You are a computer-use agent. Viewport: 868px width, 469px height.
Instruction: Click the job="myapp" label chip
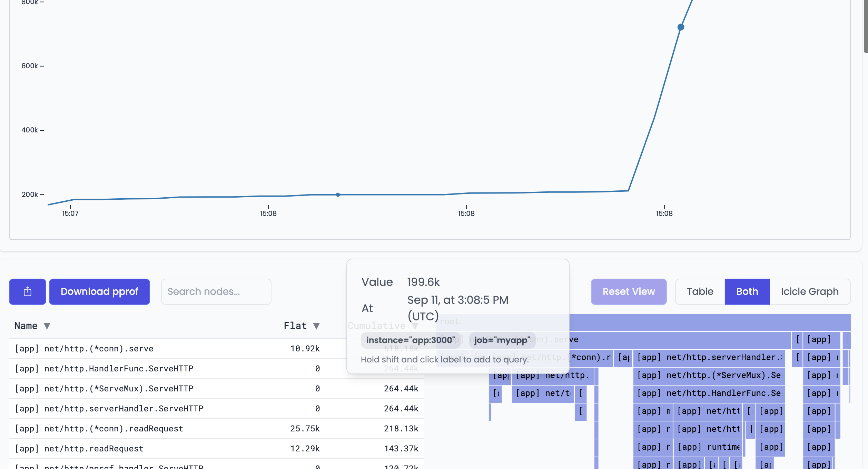[x=502, y=340]
